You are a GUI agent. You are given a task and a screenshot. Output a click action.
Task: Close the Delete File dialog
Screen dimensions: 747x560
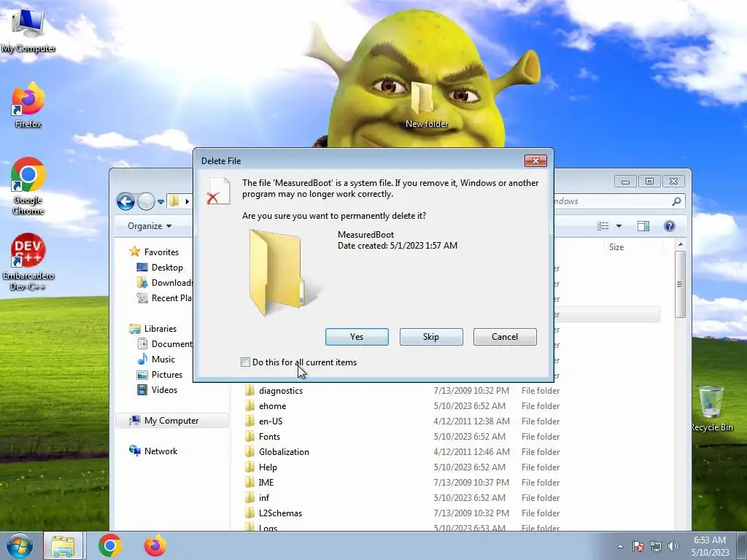coord(535,161)
